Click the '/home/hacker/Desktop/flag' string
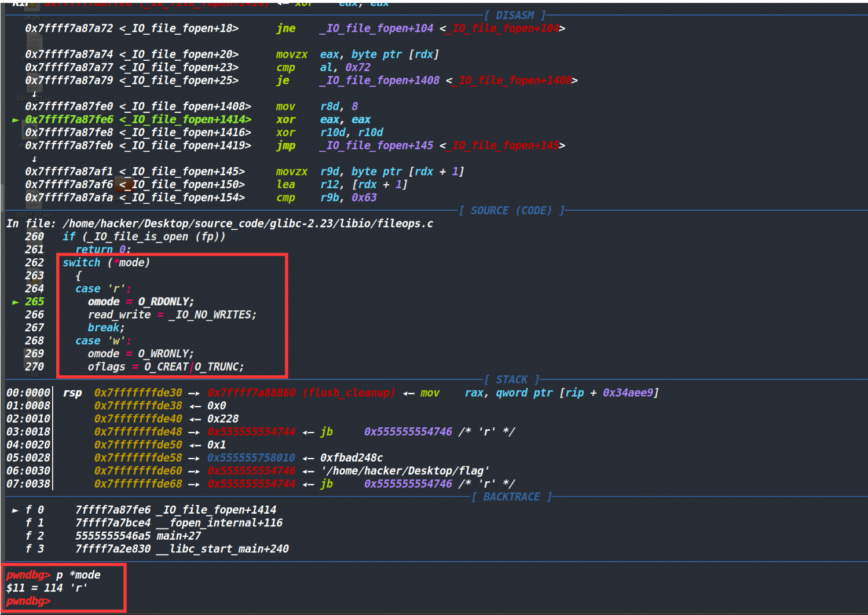Screen dimensions: 868x615 tap(404, 471)
